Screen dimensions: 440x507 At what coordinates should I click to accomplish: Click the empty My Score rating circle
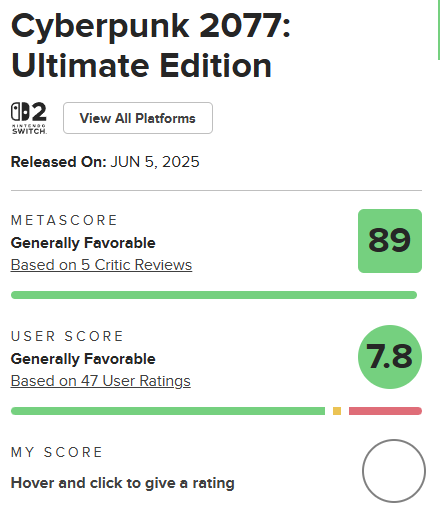coord(394,471)
